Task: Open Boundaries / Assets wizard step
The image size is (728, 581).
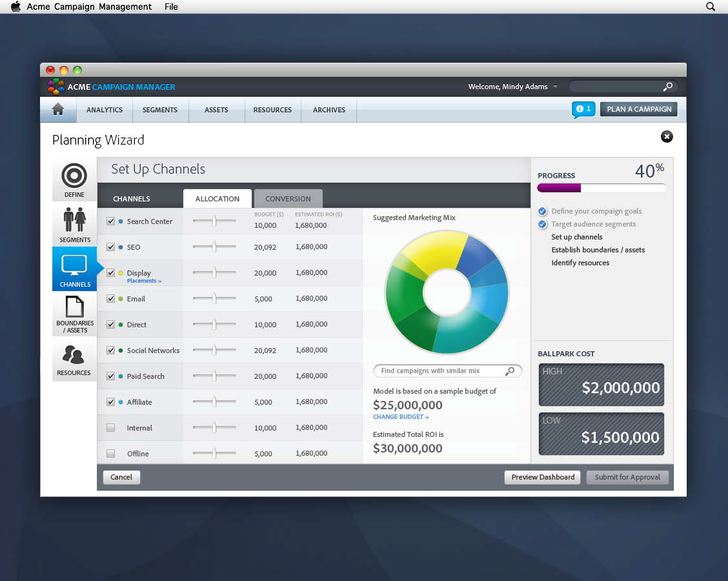Action: pos(74,314)
